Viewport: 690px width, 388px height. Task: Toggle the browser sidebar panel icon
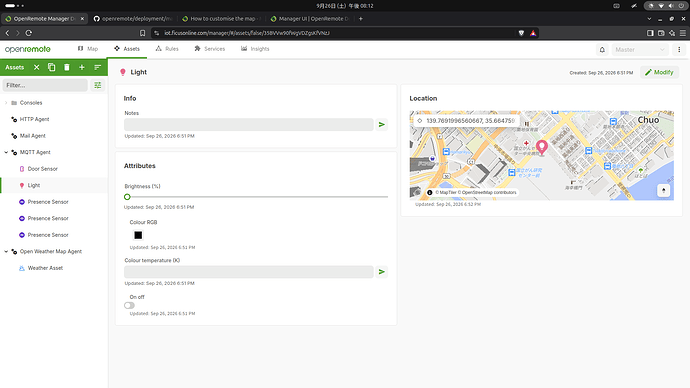click(x=650, y=33)
